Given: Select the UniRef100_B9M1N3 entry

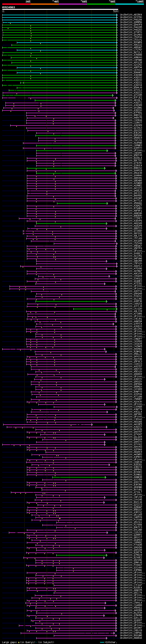Looking at the screenshot, I should tap(131, 135).
